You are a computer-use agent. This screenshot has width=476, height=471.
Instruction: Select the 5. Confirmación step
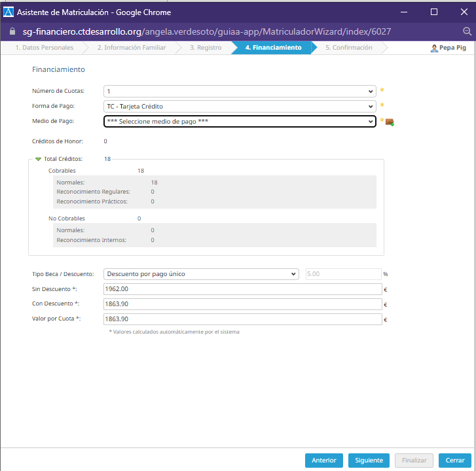tap(348, 48)
